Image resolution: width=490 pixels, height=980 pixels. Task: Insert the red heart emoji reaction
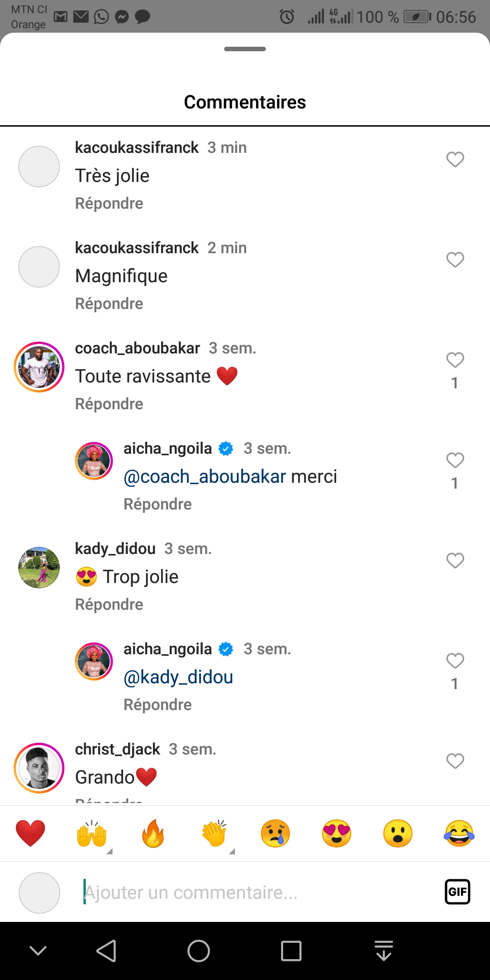pos(30,833)
